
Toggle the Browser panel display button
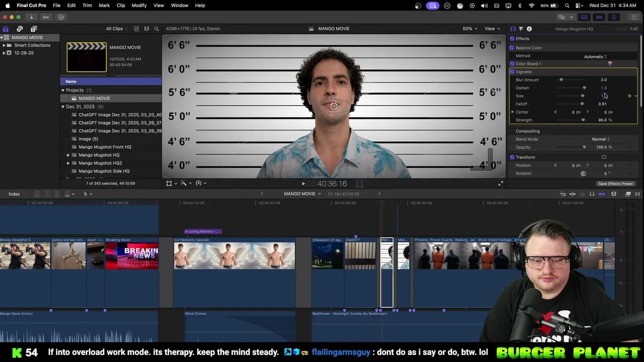584,17
